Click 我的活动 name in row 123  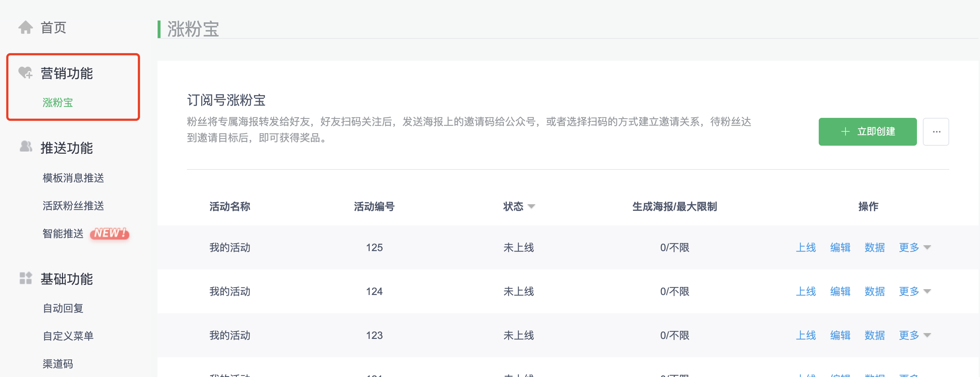[x=230, y=335]
